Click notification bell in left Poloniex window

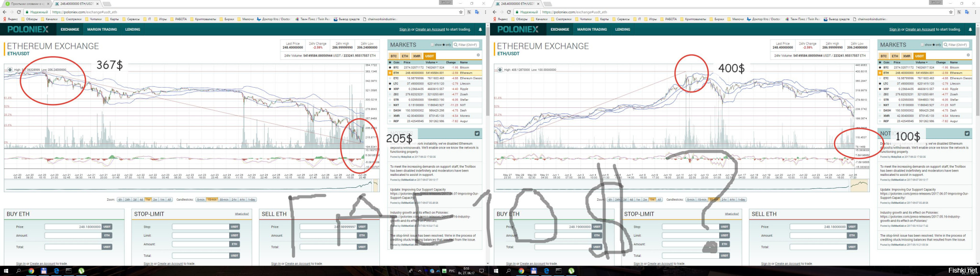(x=480, y=29)
